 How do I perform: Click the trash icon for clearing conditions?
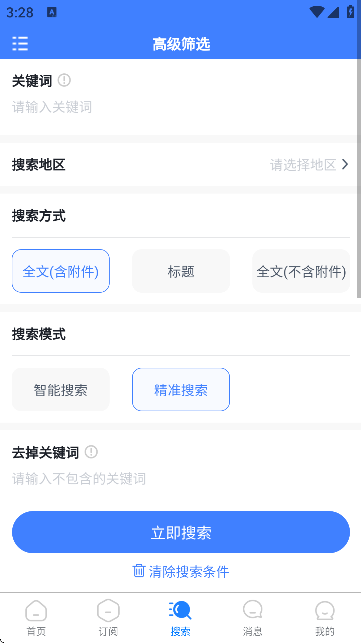139,570
